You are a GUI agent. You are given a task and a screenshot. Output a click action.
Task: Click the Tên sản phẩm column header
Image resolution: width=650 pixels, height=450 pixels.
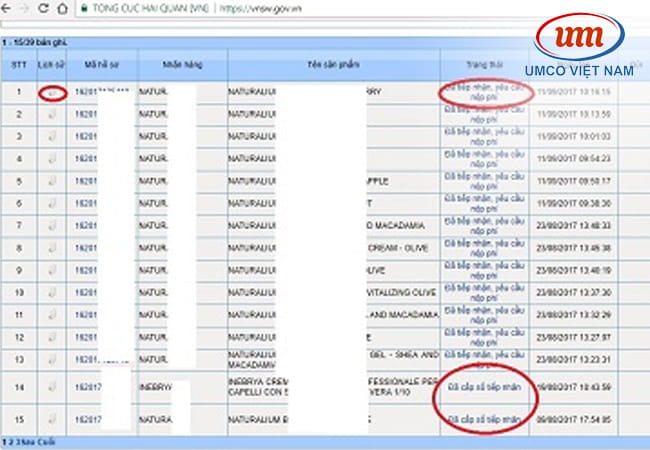[x=334, y=65]
